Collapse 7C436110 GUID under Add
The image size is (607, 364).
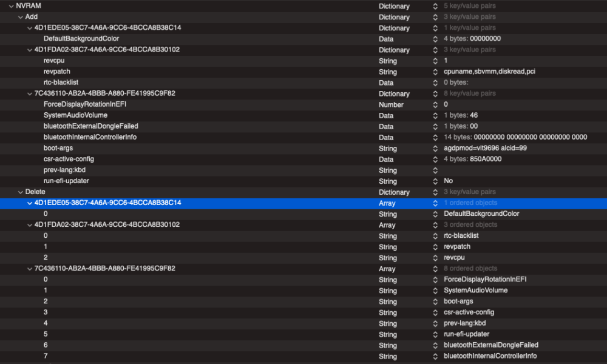click(30, 93)
